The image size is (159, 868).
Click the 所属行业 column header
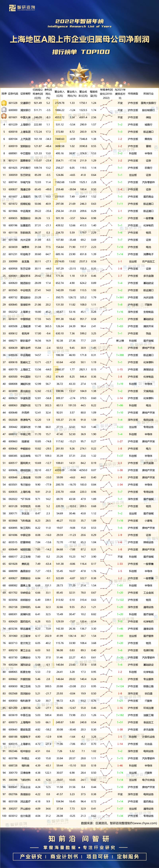(x=148, y=93)
